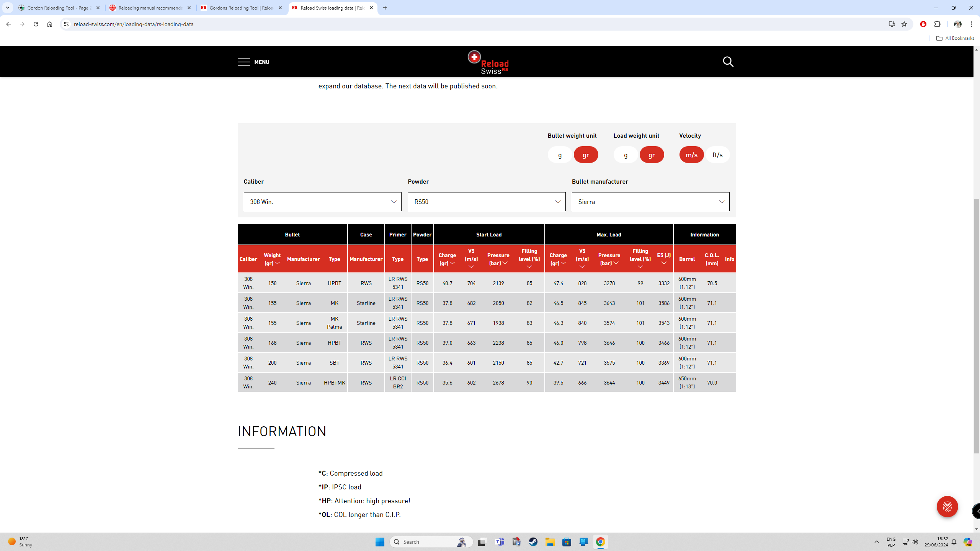Select the 200 gr Sierra SBT row
Image resolution: width=980 pixels, height=551 pixels.
click(x=487, y=363)
